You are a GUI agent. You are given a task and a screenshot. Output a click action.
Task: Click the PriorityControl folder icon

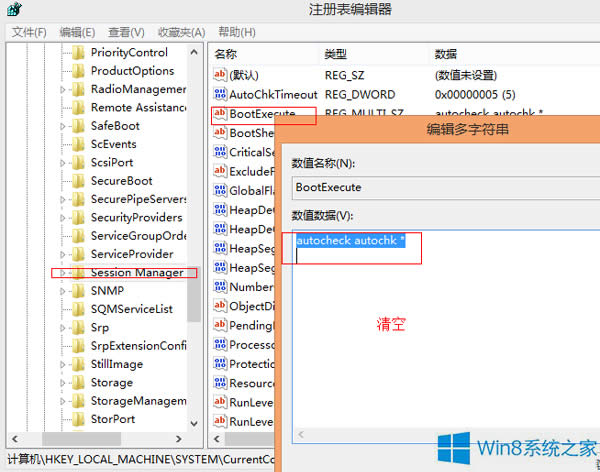coord(78,53)
